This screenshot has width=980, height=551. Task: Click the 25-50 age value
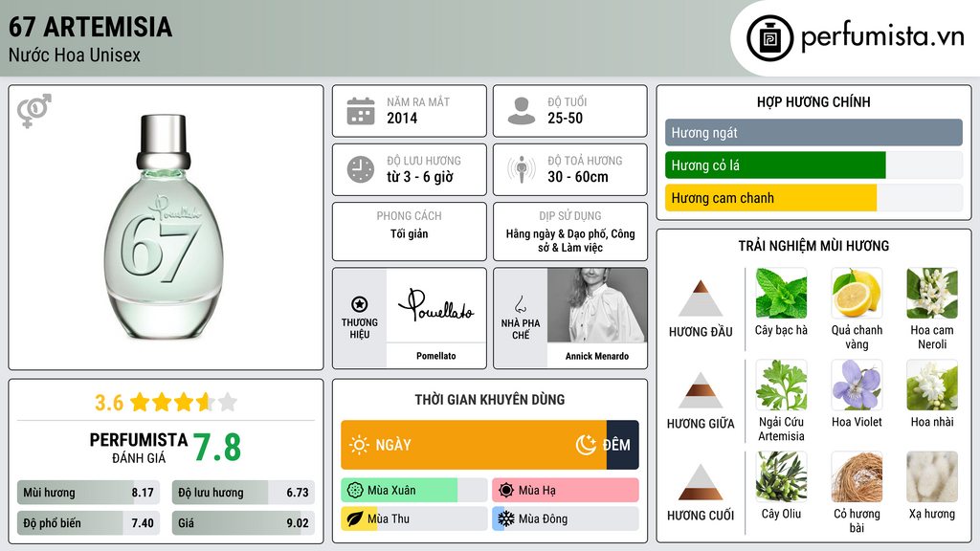[x=565, y=118]
